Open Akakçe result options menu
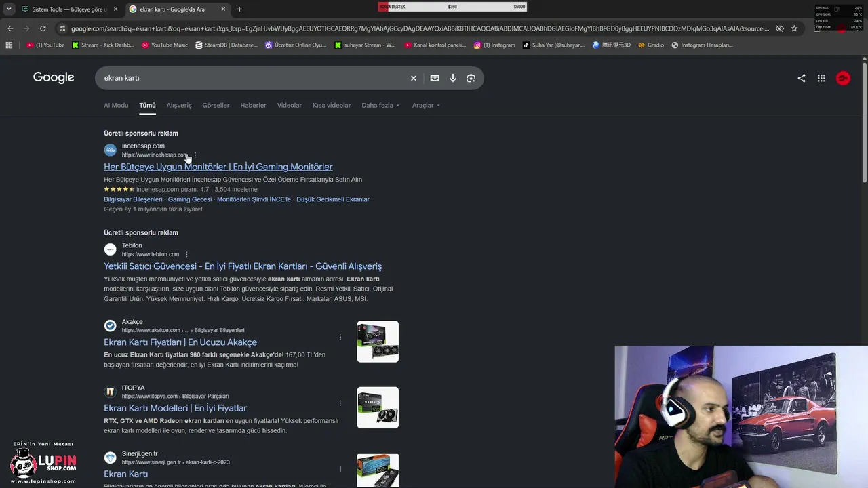Viewport: 868px width, 488px height. (340, 337)
